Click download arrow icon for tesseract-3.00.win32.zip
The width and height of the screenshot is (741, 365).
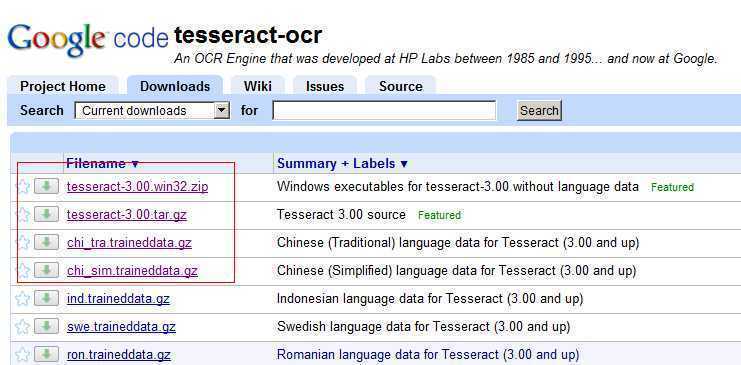click(x=46, y=186)
